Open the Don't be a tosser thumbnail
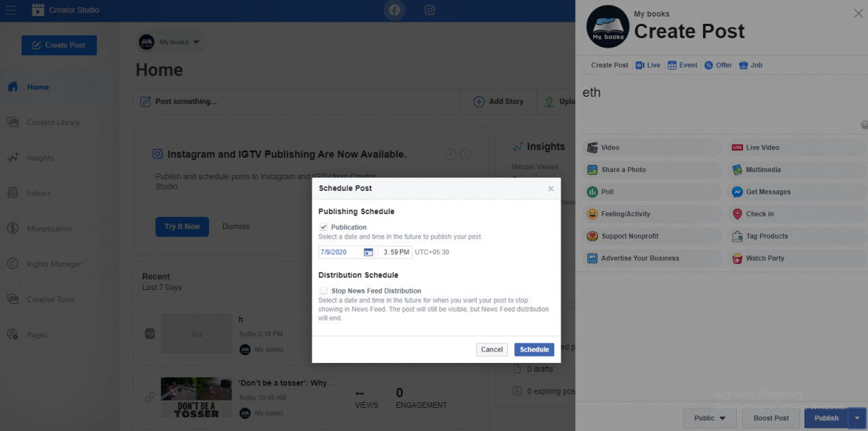Screen dimensions: 868x431 click(196, 397)
